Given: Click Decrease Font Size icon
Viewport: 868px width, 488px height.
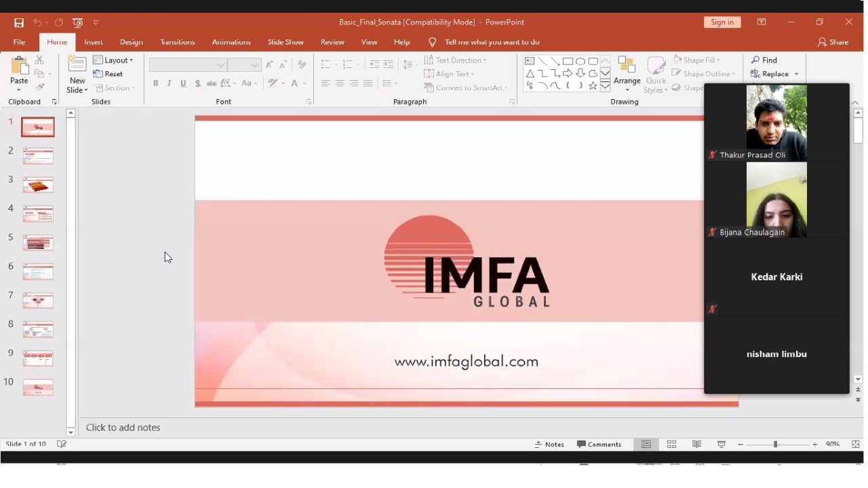Looking at the screenshot, I should tap(283, 65).
